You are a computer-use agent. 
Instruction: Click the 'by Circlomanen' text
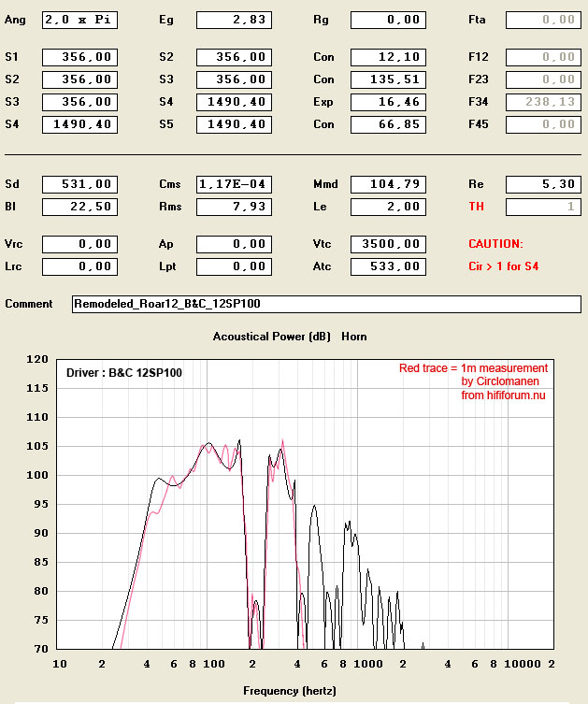click(x=500, y=381)
